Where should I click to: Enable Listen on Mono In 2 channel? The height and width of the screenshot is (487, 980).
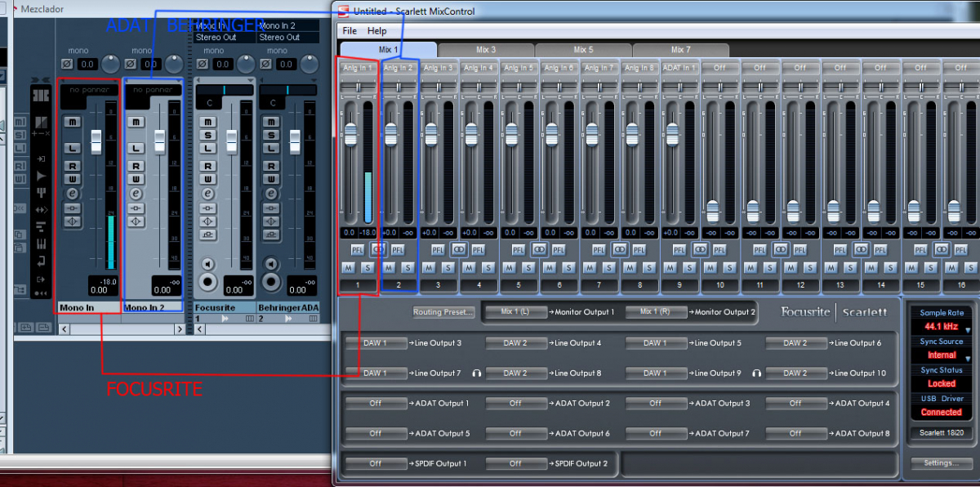136,148
